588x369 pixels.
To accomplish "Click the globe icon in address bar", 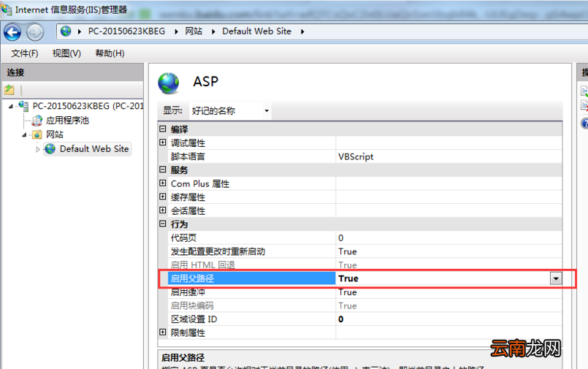I will click(66, 31).
